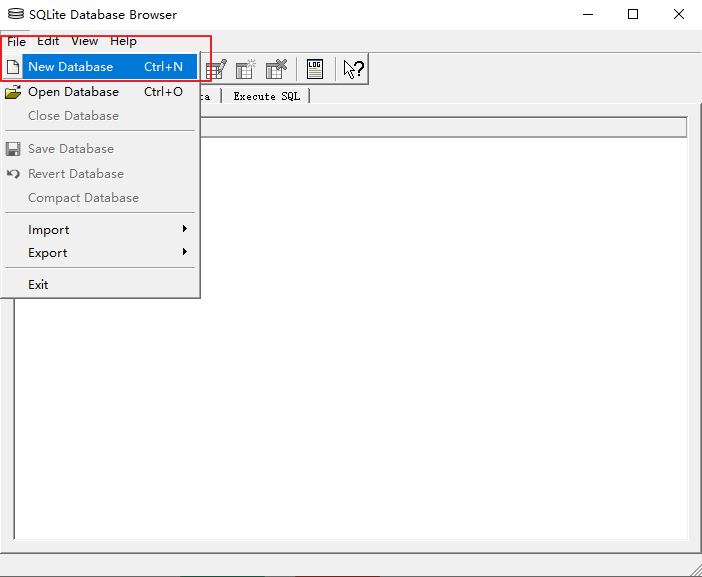Viewport: 702px width, 577px height.
Task: Choose New Database from File menu
Action: click(x=101, y=67)
